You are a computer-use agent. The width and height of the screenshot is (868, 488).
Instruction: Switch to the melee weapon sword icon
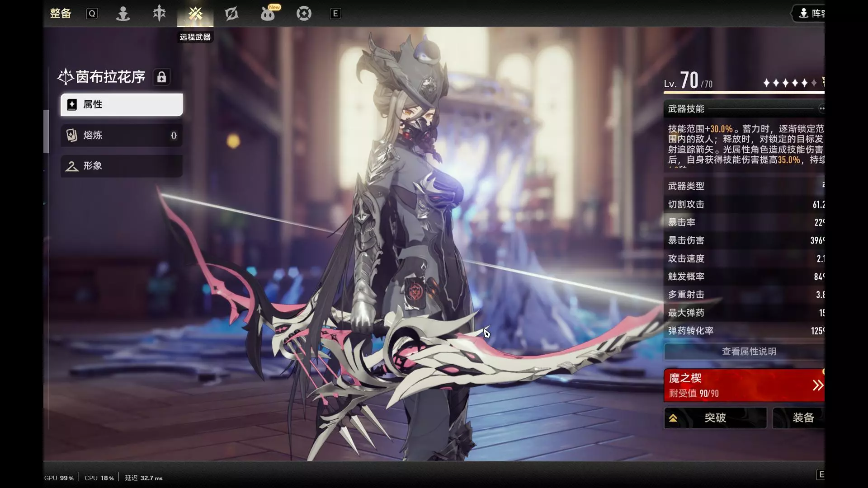[159, 14]
